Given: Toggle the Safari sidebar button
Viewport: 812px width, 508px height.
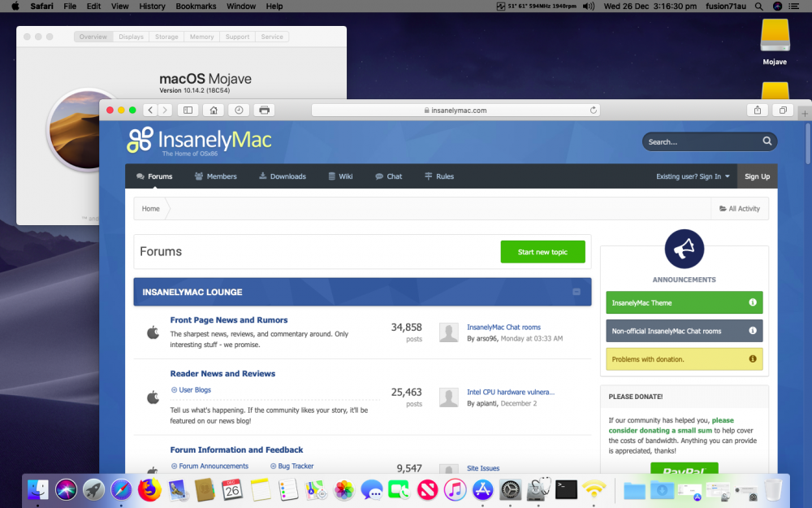Looking at the screenshot, I should tap(188, 110).
